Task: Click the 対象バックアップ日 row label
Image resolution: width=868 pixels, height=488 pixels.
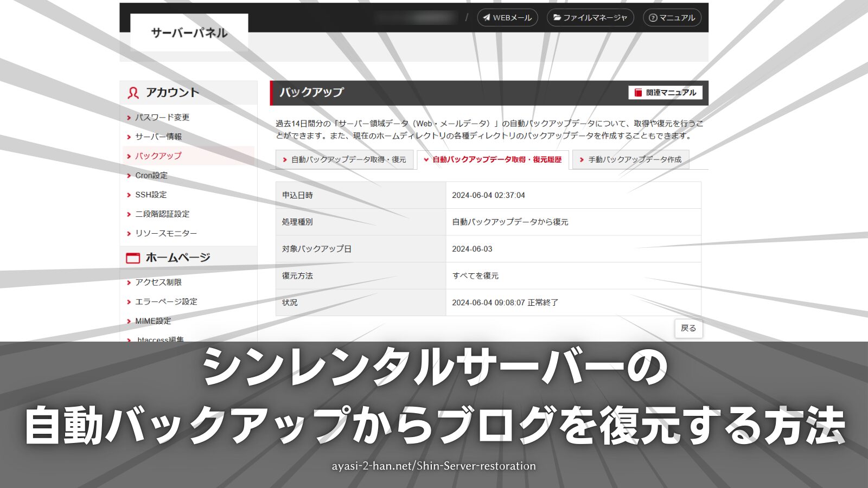Action: click(317, 249)
